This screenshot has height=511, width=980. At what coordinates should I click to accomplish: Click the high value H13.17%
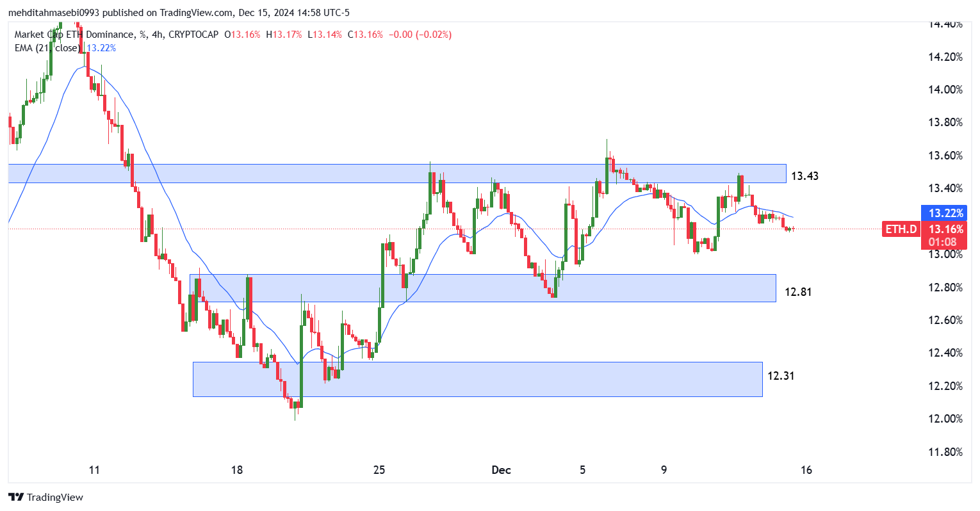coord(284,35)
